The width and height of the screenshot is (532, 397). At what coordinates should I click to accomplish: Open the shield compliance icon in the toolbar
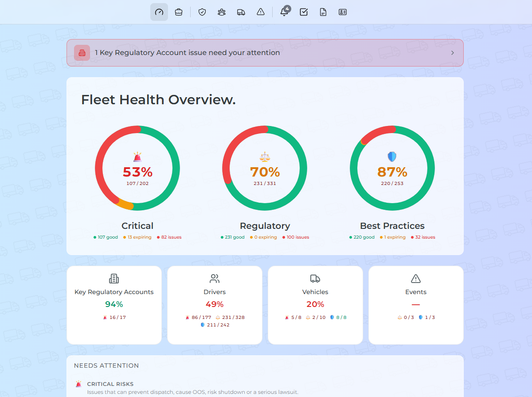pyautogui.click(x=202, y=12)
